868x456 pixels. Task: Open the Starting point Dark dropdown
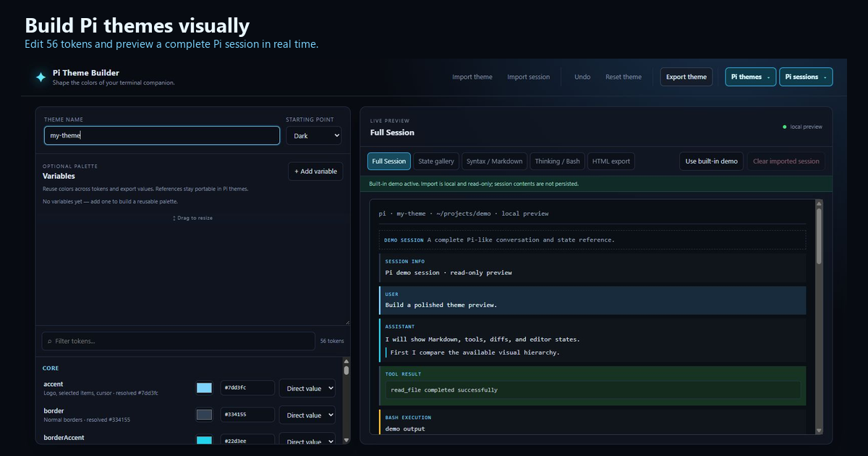pos(314,135)
